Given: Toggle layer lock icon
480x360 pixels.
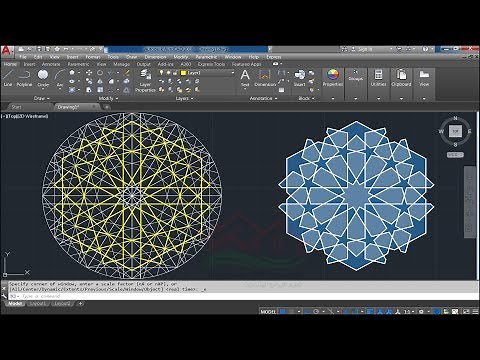Looking at the screenshot, I should point(175,72).
